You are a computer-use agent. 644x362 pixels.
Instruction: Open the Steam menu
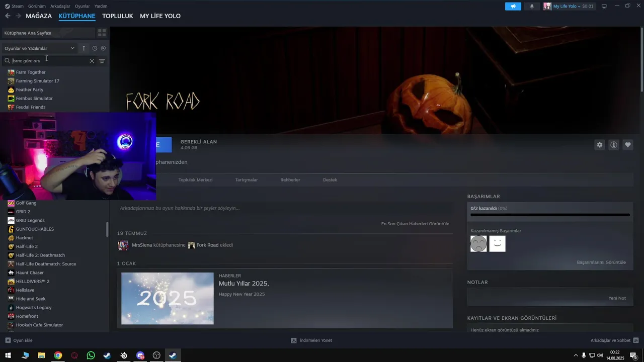tap(14, 6)
